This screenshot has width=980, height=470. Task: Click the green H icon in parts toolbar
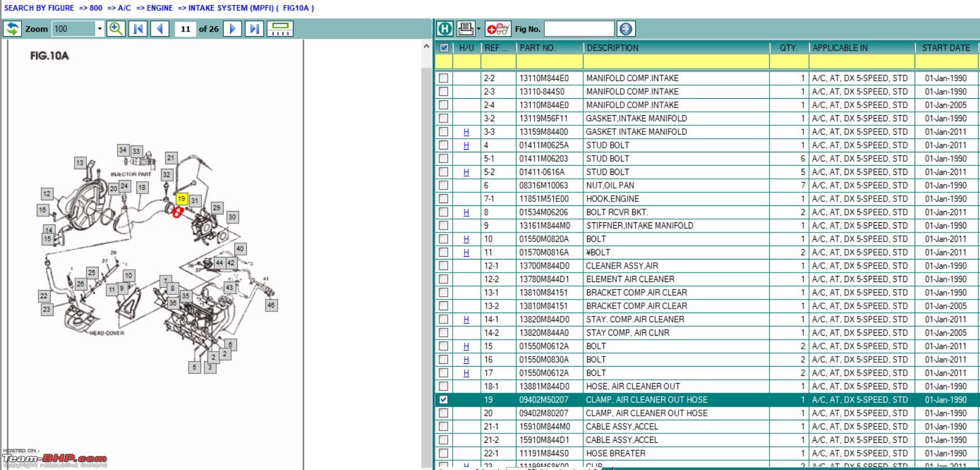[x=445, y=29]
